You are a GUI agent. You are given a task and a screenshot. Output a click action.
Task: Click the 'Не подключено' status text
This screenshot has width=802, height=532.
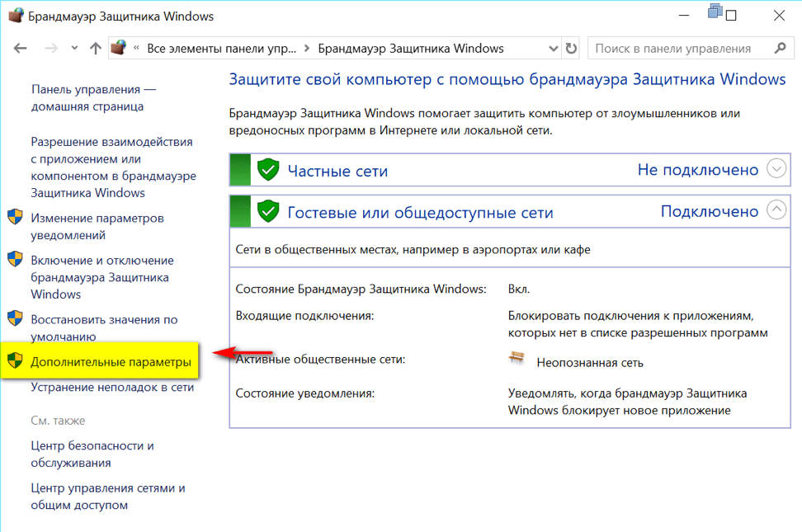click(x=698, y=170)
